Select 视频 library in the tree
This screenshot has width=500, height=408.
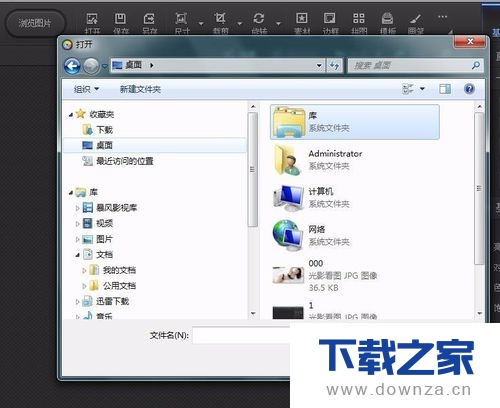coord(97,223)
